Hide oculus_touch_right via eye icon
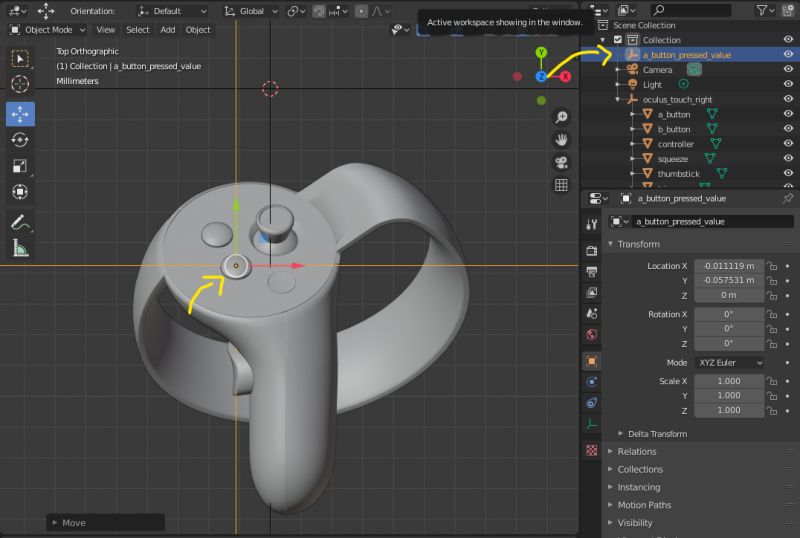The width and height of the screenshot is (800, 538). tap(788, 99)
